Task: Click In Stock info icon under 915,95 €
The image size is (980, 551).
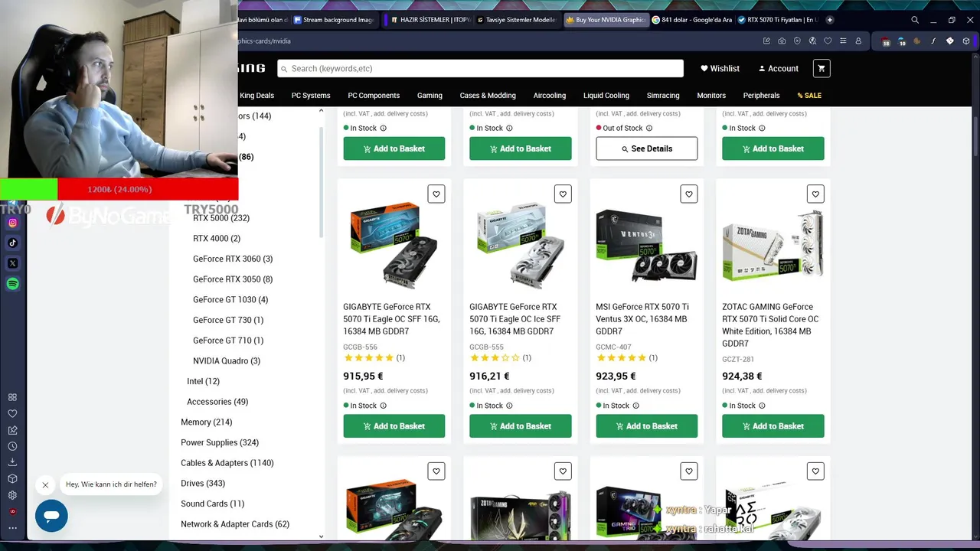Action: [x=384, y=406]
